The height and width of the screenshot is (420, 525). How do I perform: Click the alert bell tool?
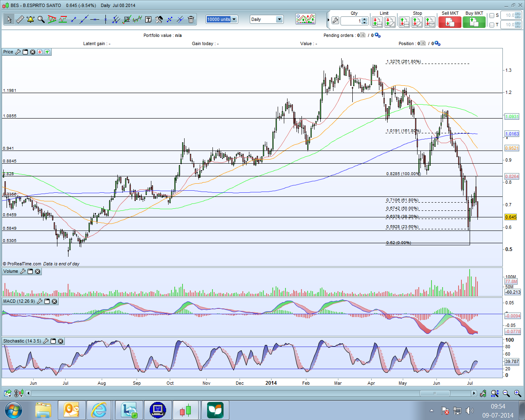point(30,19)
